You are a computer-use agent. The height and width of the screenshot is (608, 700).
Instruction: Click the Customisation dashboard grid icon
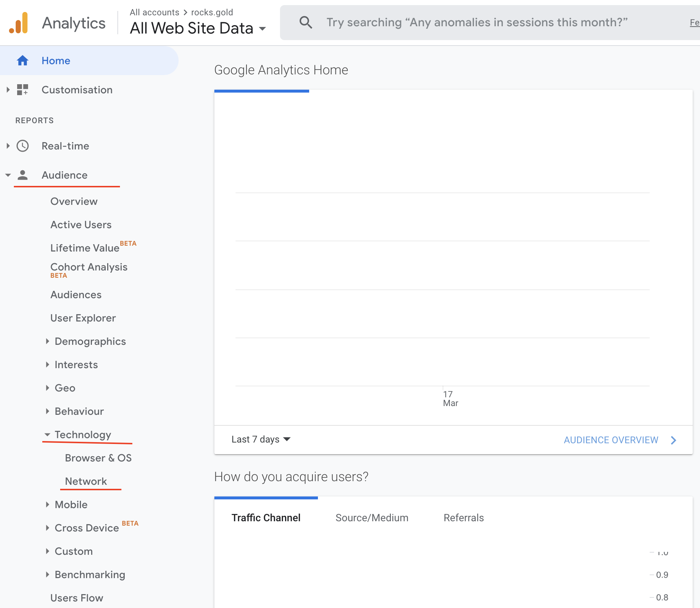click(23, 90)
